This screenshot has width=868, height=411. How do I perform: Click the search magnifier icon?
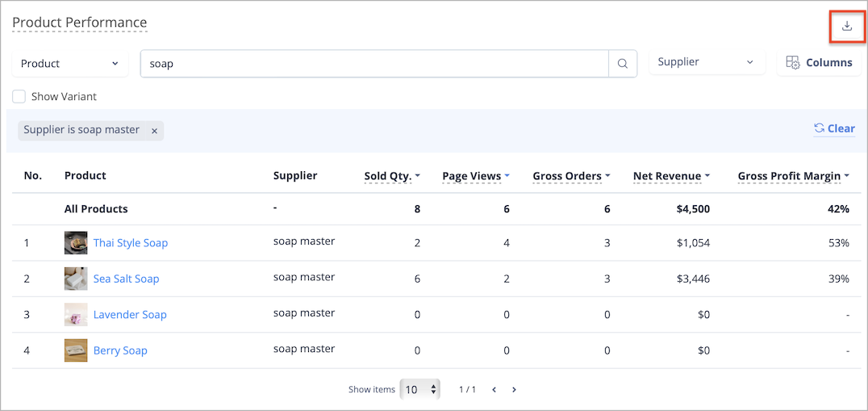click(623, 64)
